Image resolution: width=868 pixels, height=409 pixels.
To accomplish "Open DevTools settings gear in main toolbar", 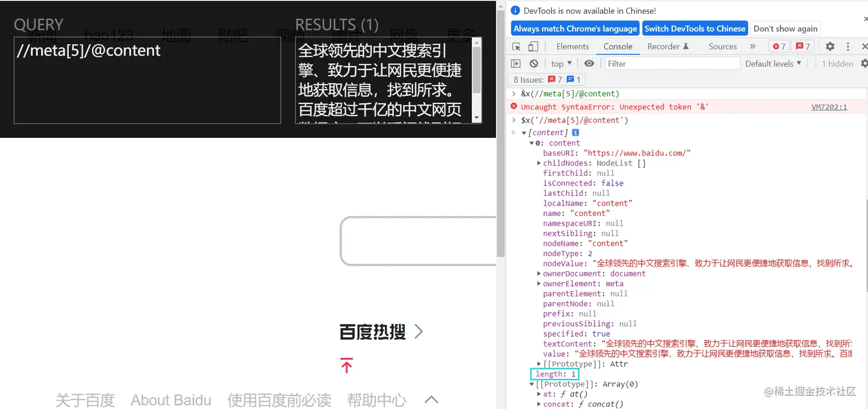I will [x=830, y=47].
